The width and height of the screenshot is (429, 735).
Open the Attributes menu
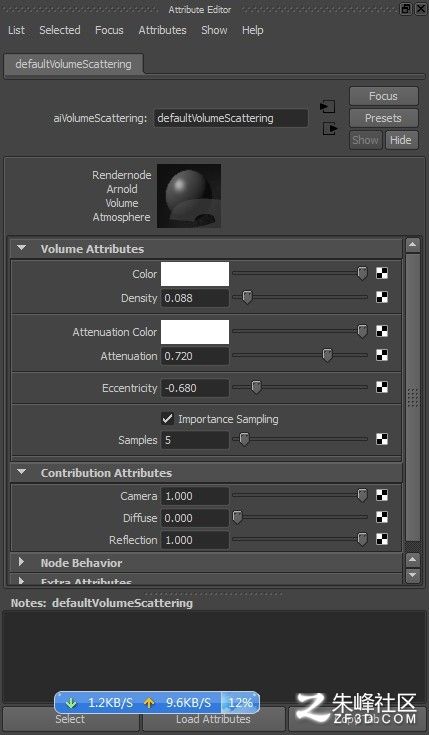(x=162, y=30)
